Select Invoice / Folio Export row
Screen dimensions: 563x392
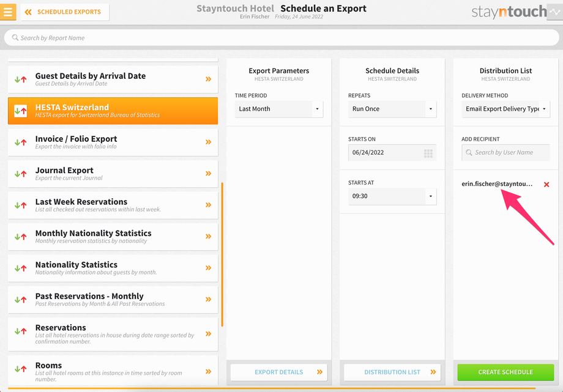click(x=113, y=142)
